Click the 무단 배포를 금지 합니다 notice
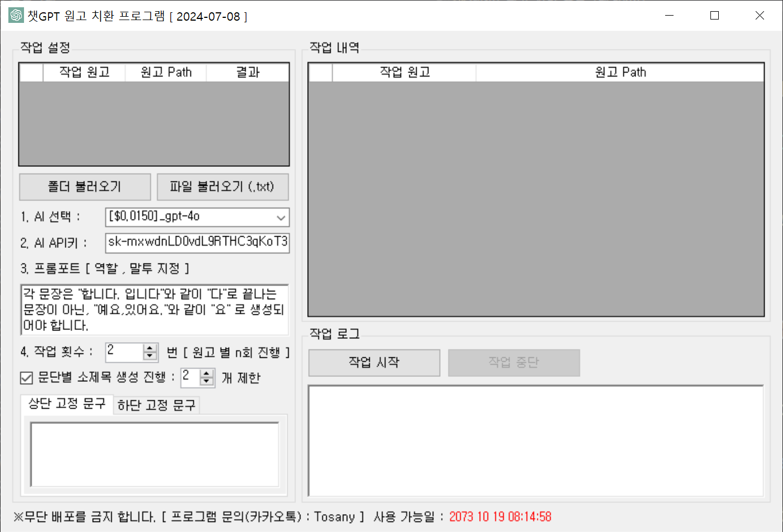Image resolution: width=783 pixels, height=532 pixels. coord(84,517)
